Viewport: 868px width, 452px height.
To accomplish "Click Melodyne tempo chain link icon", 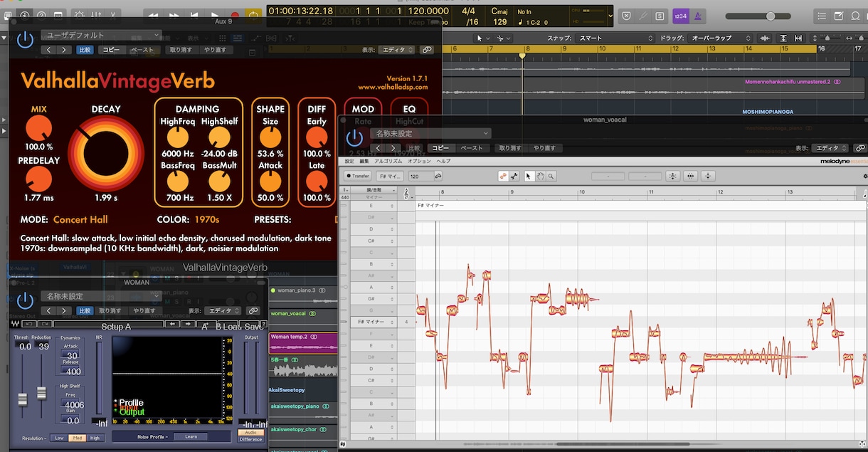I will click(x=438, y=176).
